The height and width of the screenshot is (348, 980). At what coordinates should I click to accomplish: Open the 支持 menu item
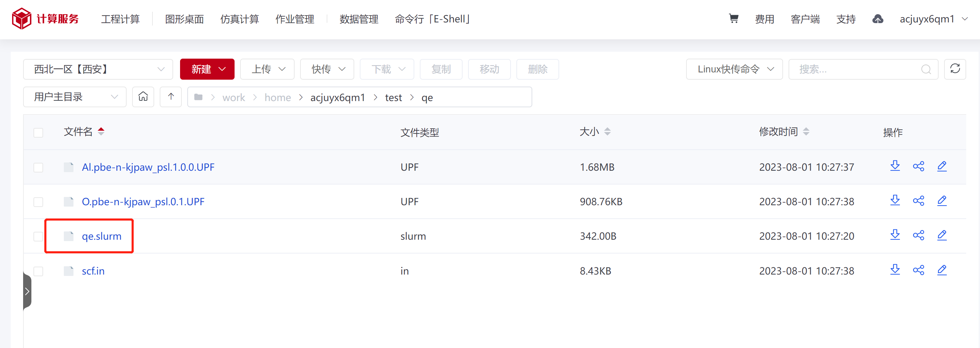tap(846, 19)
